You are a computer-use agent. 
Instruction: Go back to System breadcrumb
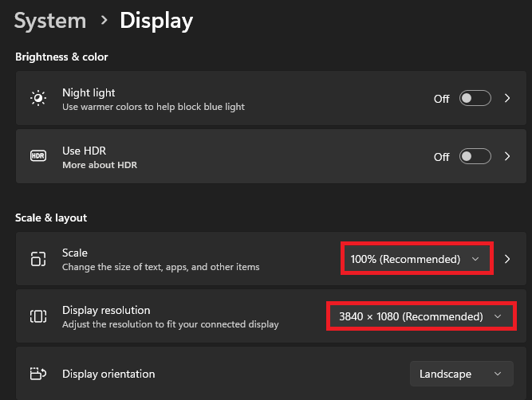(49, 21)
